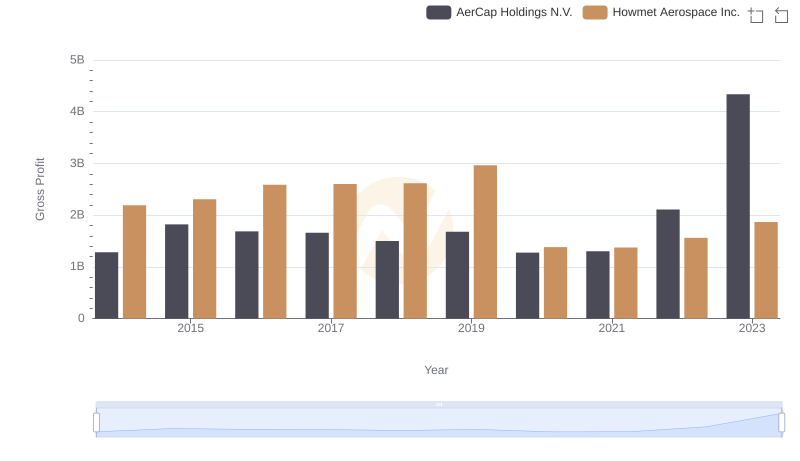Click the AerCap bar for 2021
The height and width of the screenshot is (461, 800).
[x=597, y=285]
